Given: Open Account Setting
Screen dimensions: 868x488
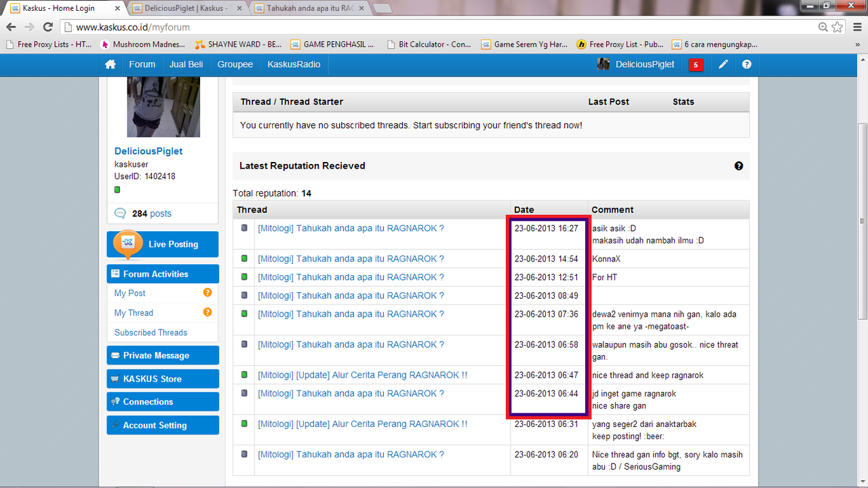Looking at the screenshot, I should [163, 425].
